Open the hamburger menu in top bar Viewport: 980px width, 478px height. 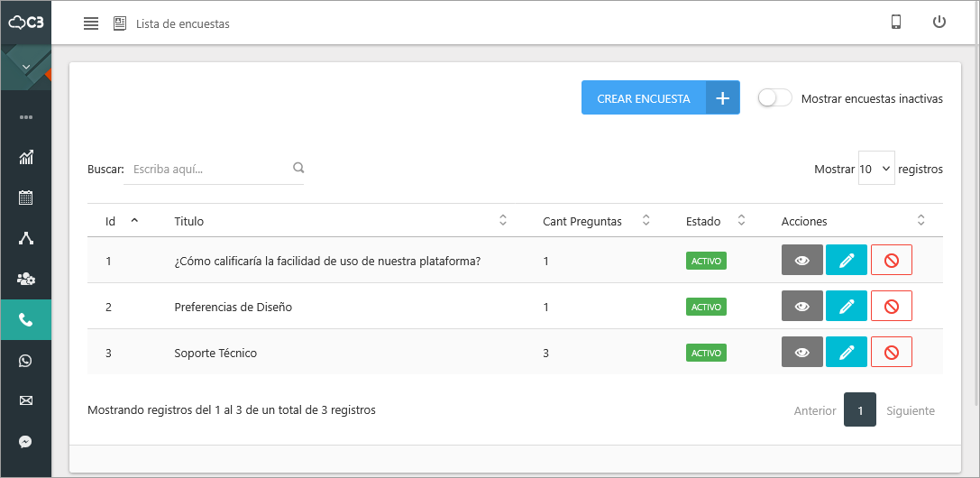pyautogui.click(x=91, y=23)
